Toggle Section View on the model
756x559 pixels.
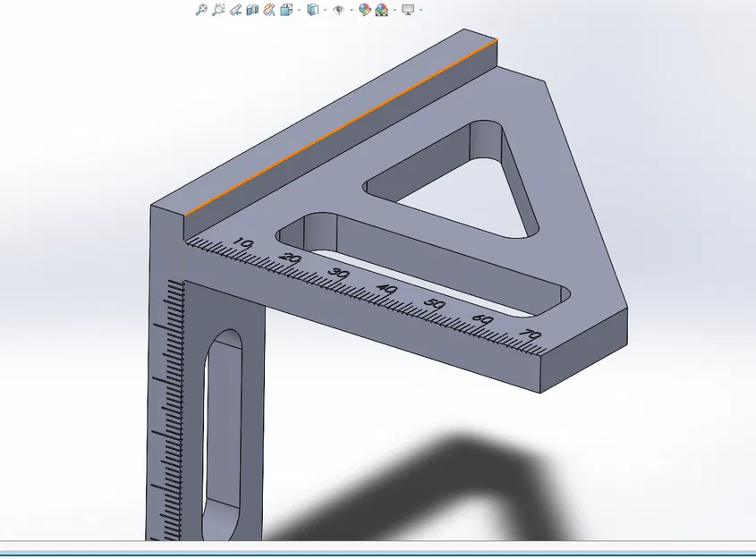(x=251, y=11)
